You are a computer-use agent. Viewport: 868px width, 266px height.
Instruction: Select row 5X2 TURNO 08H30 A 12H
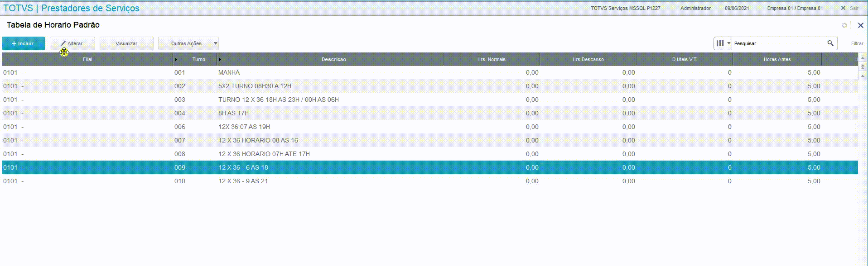[x=430, y=86]
